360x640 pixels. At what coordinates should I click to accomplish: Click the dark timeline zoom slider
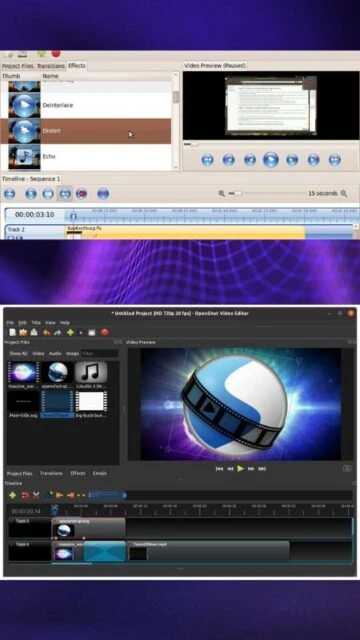(x=107, y=495)
